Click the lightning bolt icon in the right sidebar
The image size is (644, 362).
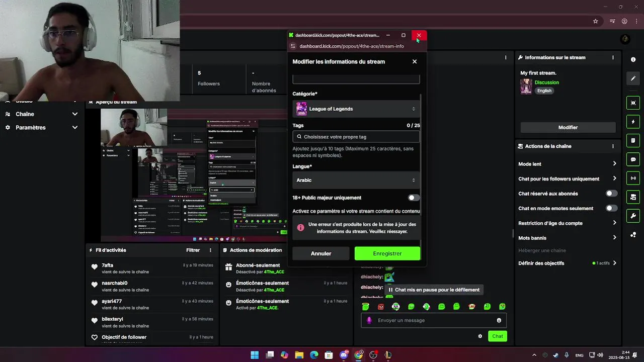click(633, 122)
